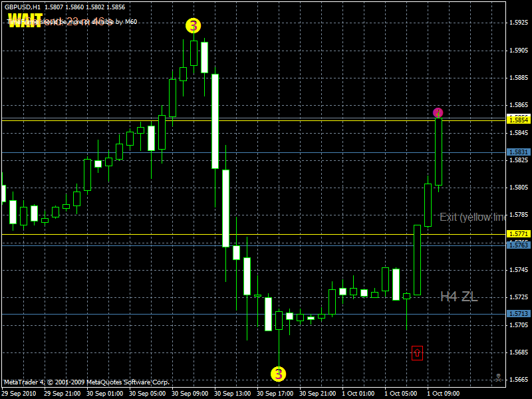Click the yellow 1.5771 price tag
Screen dimensions: 532x399
pos(518,234)
